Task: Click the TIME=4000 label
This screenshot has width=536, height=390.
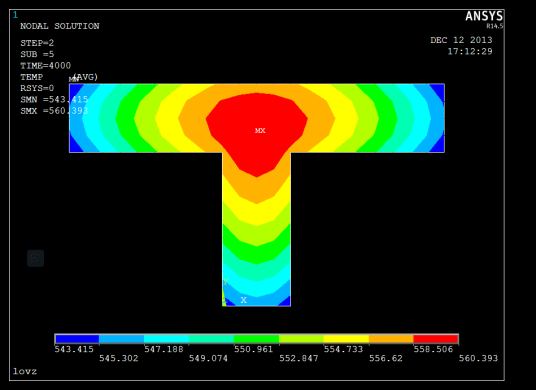Action: tap(45, 65)
